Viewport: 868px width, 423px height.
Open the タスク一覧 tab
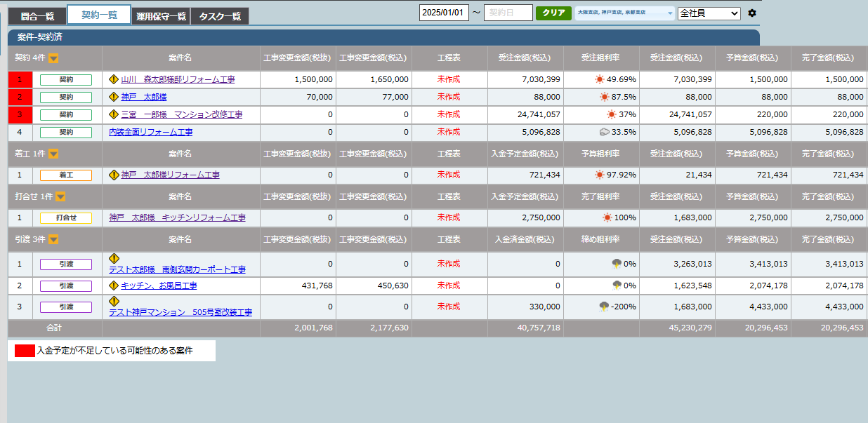pos(219,16)
